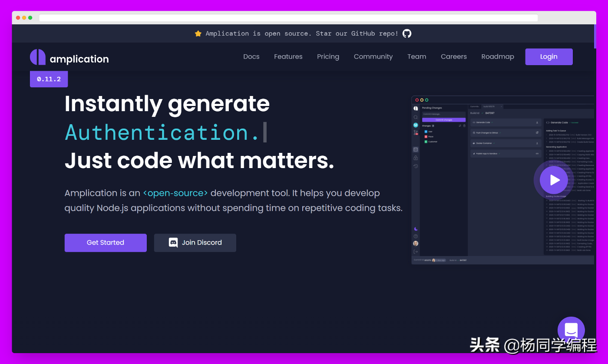Click the download icon on Generate Code row
This screenshot has height=364, width=608.
coord(537,122)
